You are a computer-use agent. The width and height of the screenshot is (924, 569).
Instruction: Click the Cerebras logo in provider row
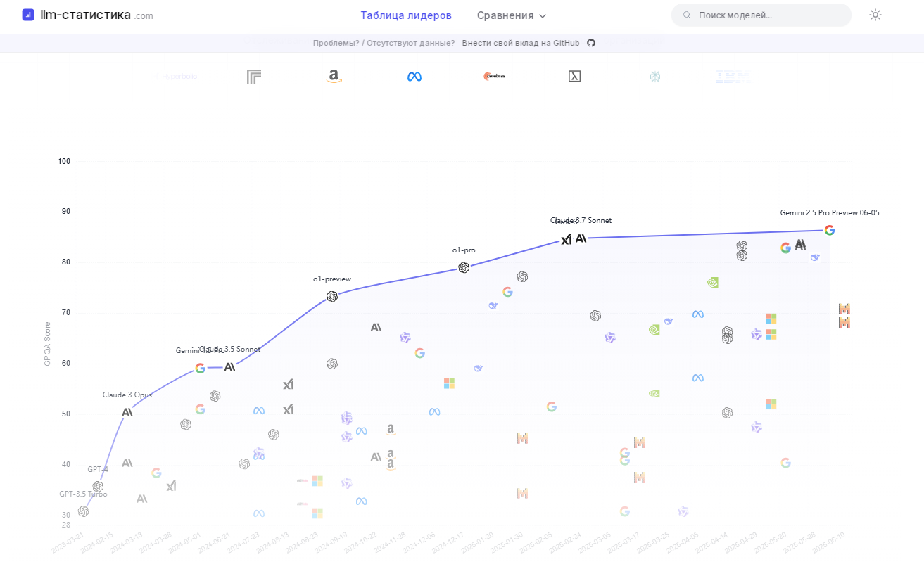point(494,76)
